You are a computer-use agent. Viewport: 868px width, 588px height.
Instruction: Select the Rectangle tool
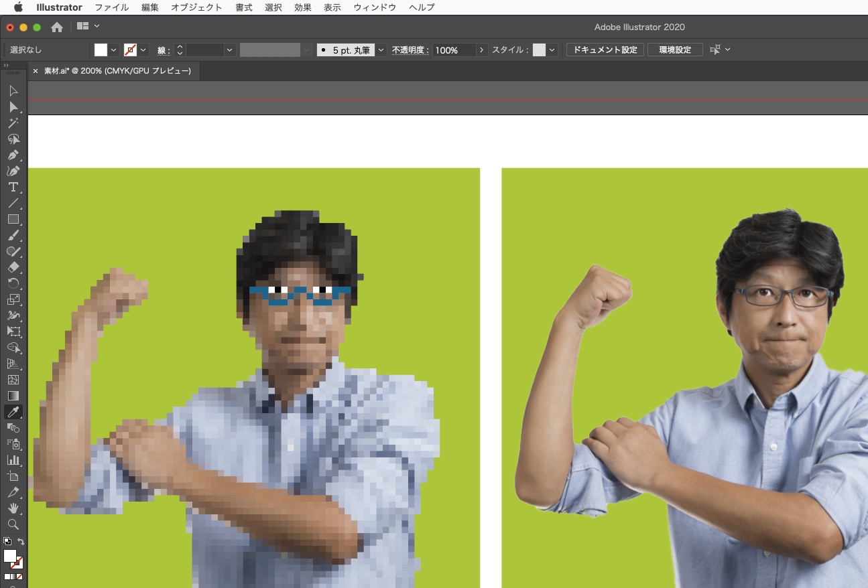(13, 219)
